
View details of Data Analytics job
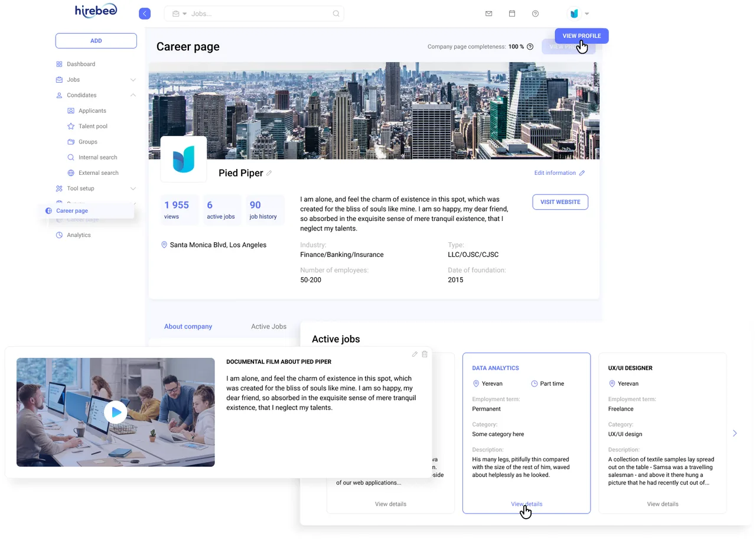pos(527,504)
